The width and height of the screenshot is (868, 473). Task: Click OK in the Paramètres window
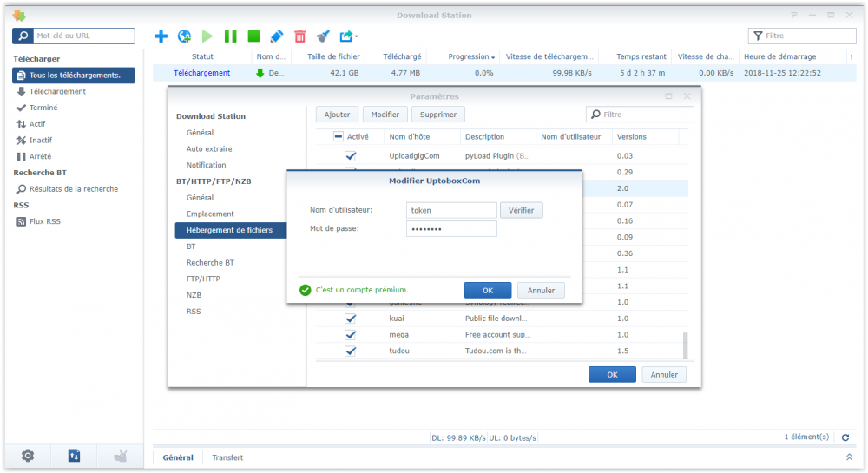(x=612, y=375)
